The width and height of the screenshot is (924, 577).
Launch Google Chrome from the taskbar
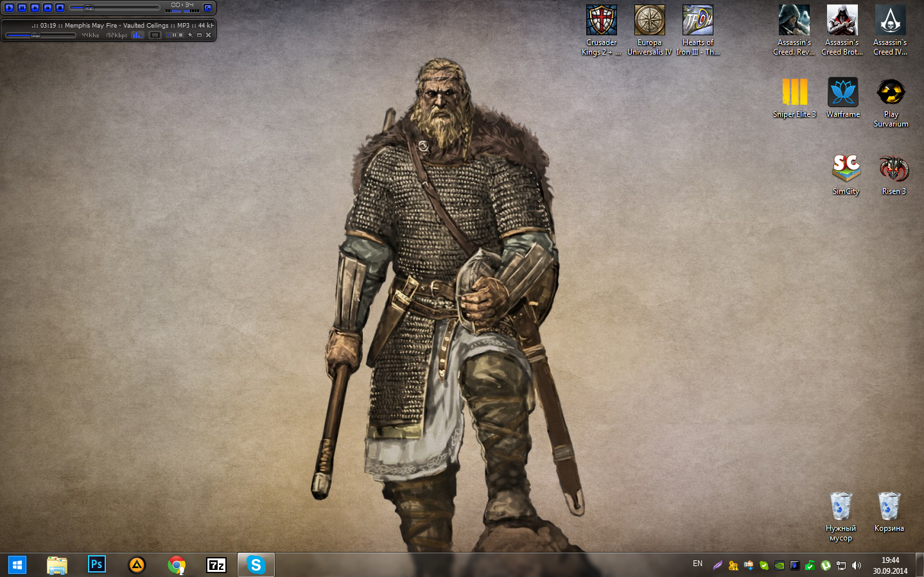coord(177,565)
